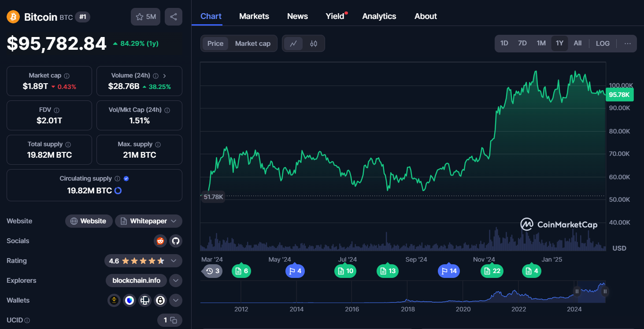Open the GitHub social icon

[176, 241]
